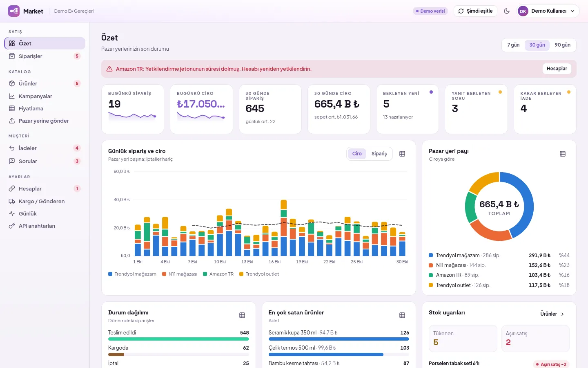Click the Kampanyalar chart icon

(x=12, y=96)
